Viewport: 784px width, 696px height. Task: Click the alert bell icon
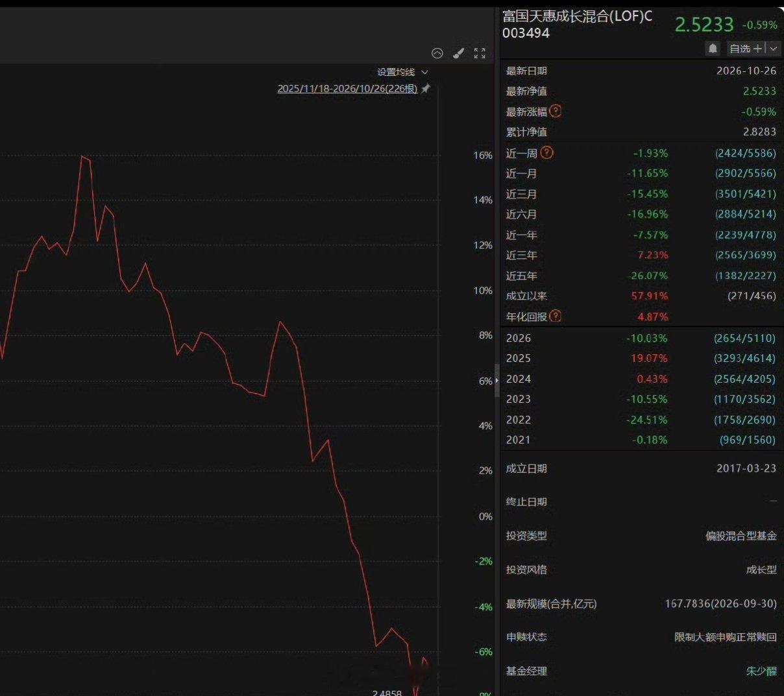pyautogui.click(x=713, y=49)
